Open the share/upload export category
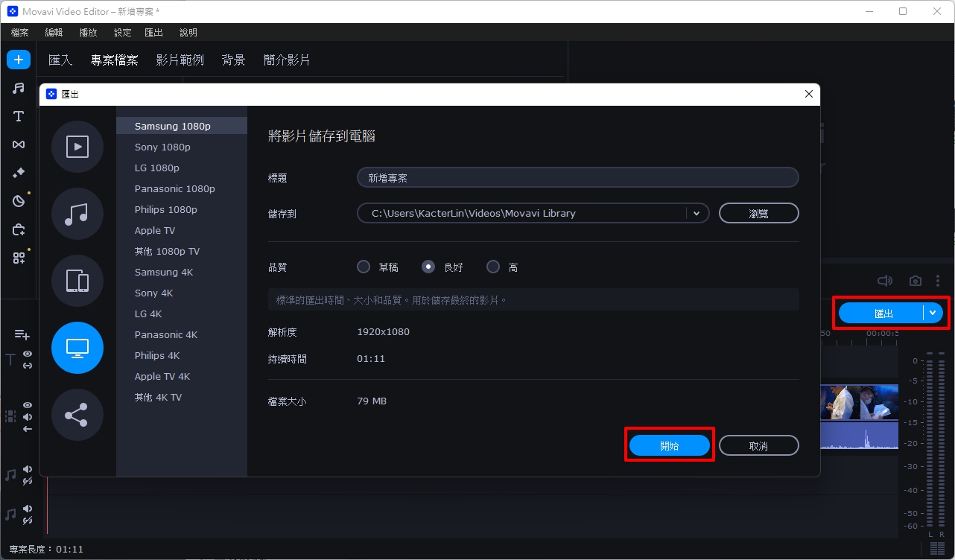955x560 pixels. click(77, 415)
